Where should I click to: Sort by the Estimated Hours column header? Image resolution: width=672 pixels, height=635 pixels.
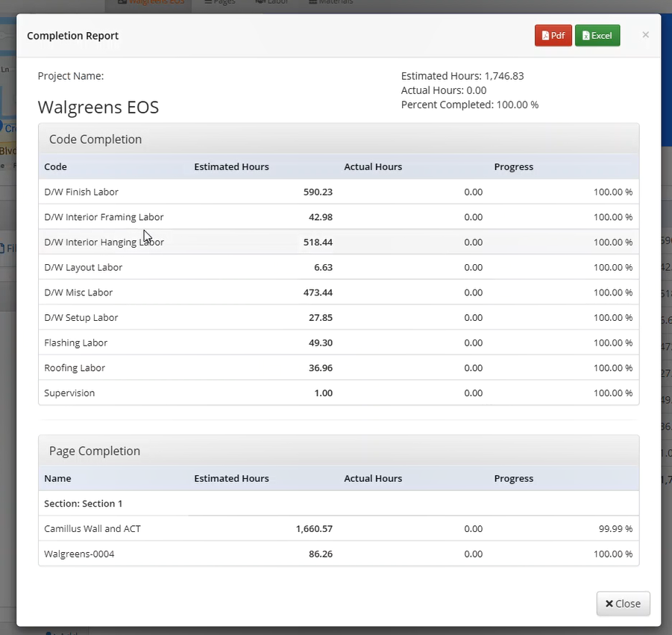(x=231, y=166)
